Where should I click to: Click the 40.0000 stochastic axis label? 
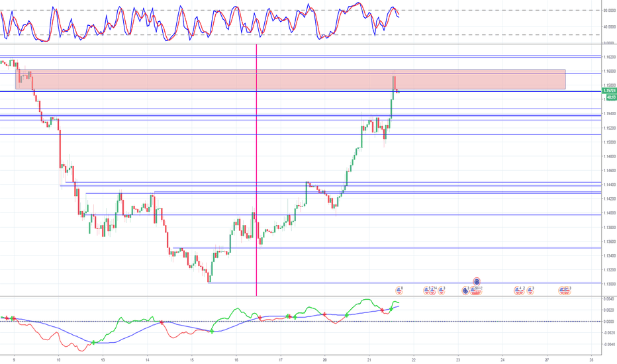[x=610, y=26]
